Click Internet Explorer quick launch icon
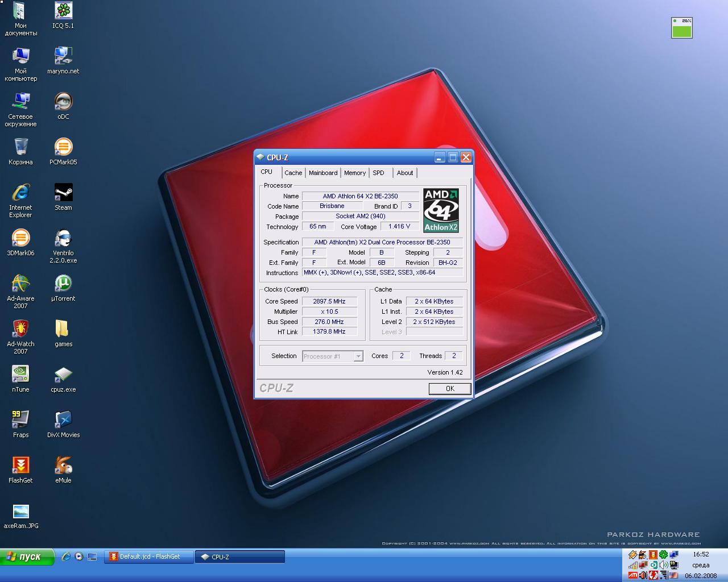 tap(67, 557)
